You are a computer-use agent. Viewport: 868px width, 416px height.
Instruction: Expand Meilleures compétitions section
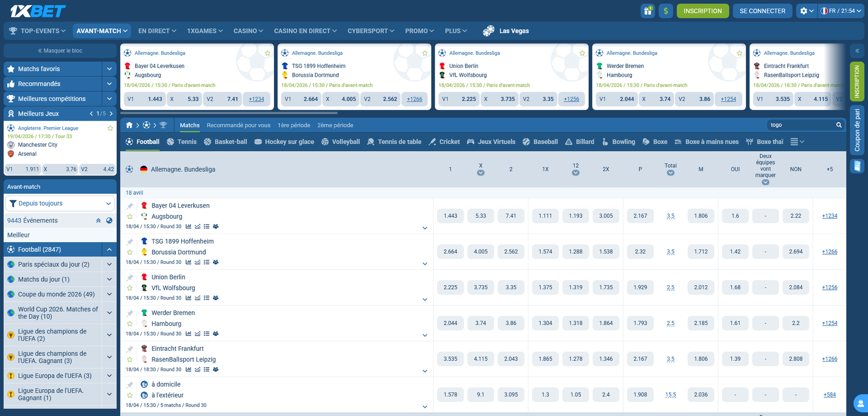click(x=109, y=99)
